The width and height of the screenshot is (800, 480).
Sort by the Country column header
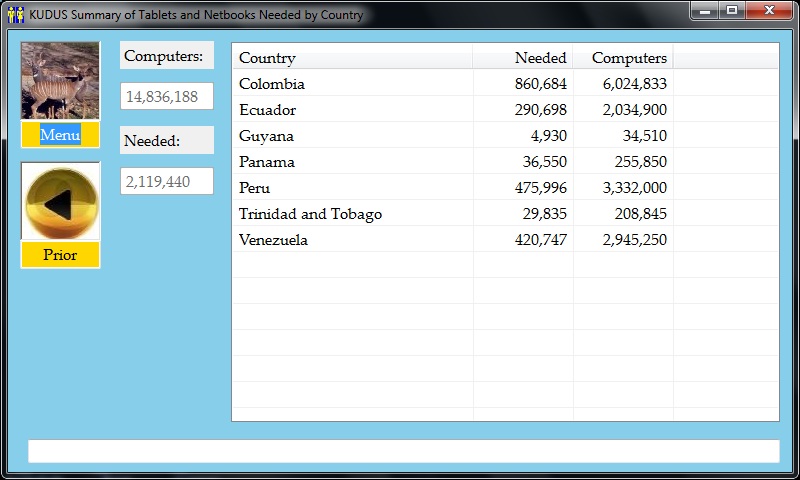click(x=352, y=57)
